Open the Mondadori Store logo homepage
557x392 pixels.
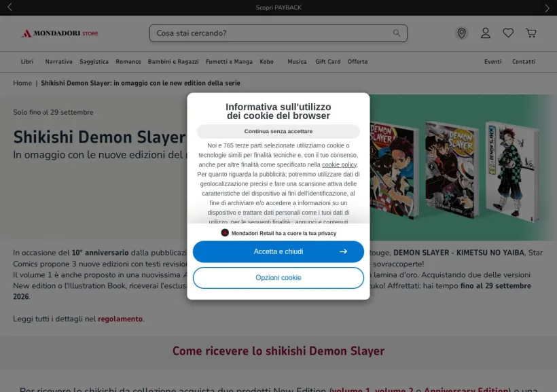tap(60, 33)
